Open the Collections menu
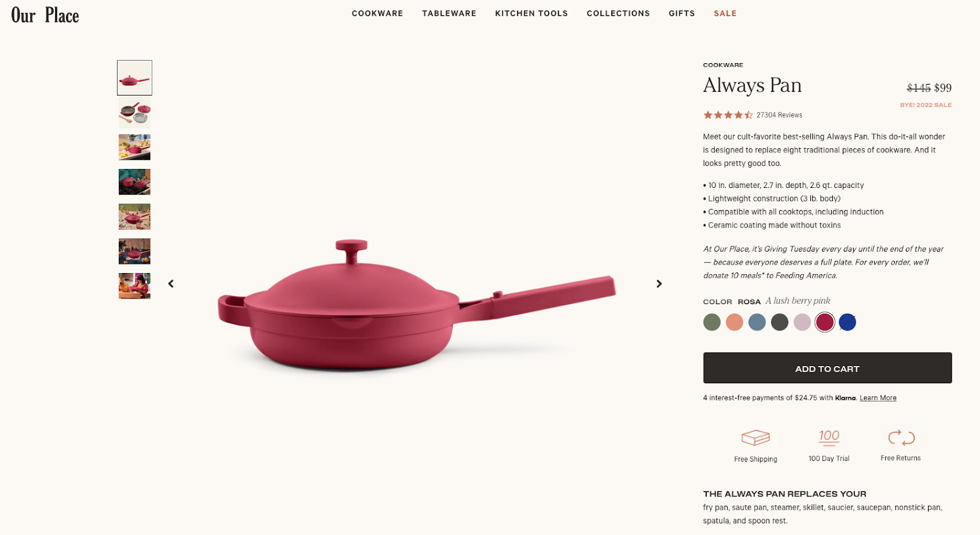Image resolution: width=980 pixels, height=535 pixels. (x=618, y=13)
